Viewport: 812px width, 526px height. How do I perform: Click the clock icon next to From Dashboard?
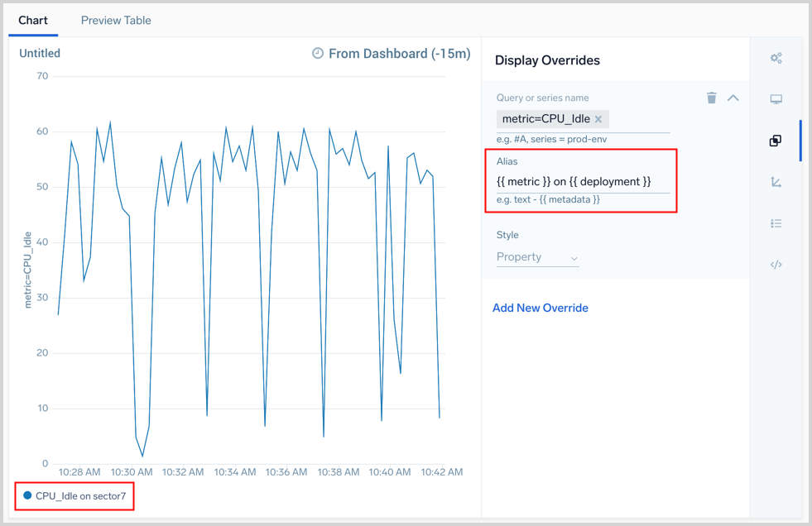tap(318, 53)
